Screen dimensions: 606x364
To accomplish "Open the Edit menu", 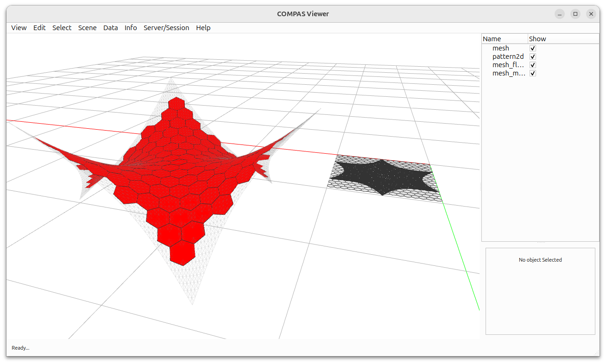I will pyautogui.click(x=39, y=28).
